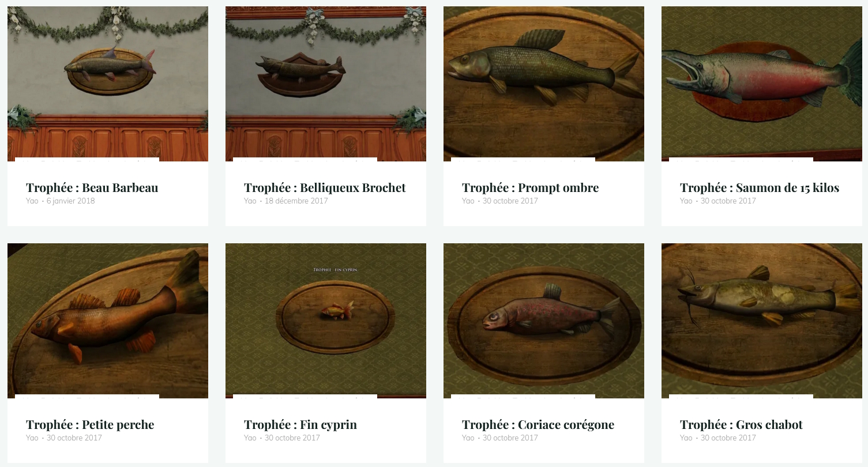Open the 'Trophée : Beau Barbeau' post title
The height and width of the screenshot is (467, 868).
pos(92,188)
